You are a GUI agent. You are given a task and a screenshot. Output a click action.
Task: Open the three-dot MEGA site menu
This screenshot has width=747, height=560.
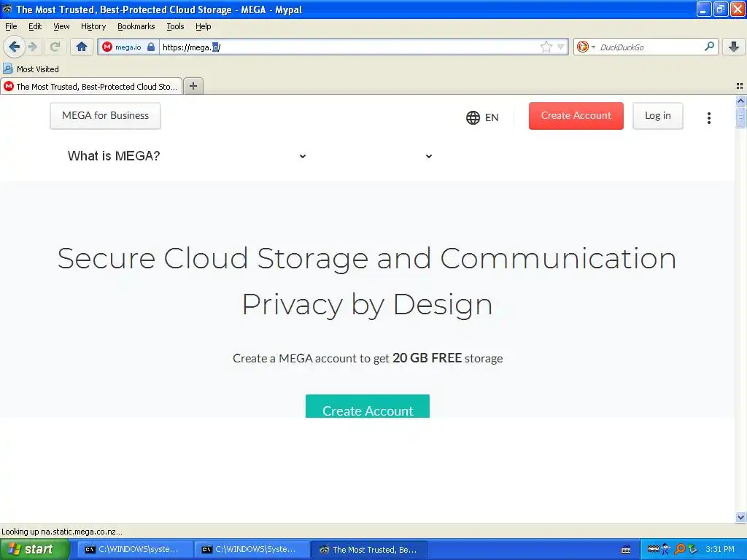709,117
